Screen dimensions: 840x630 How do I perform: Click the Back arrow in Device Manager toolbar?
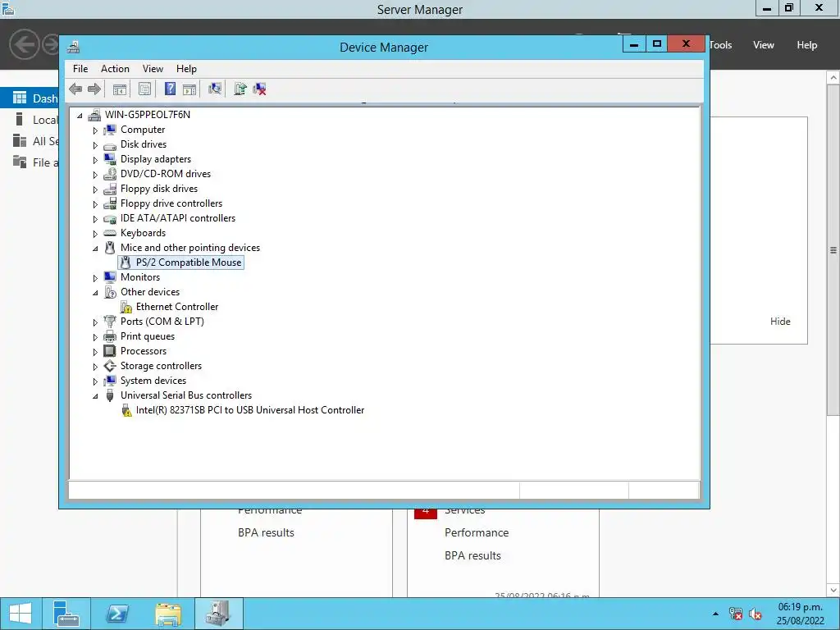point(75,89)
